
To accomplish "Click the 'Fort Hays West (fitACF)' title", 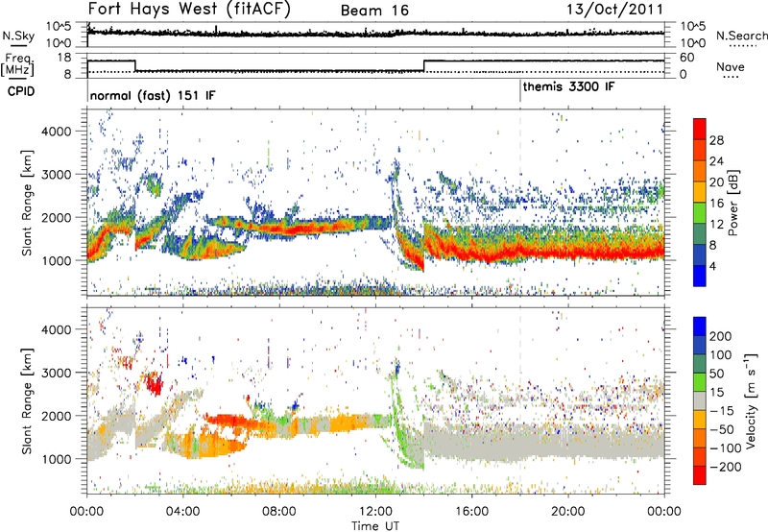I will coord(188,9).
